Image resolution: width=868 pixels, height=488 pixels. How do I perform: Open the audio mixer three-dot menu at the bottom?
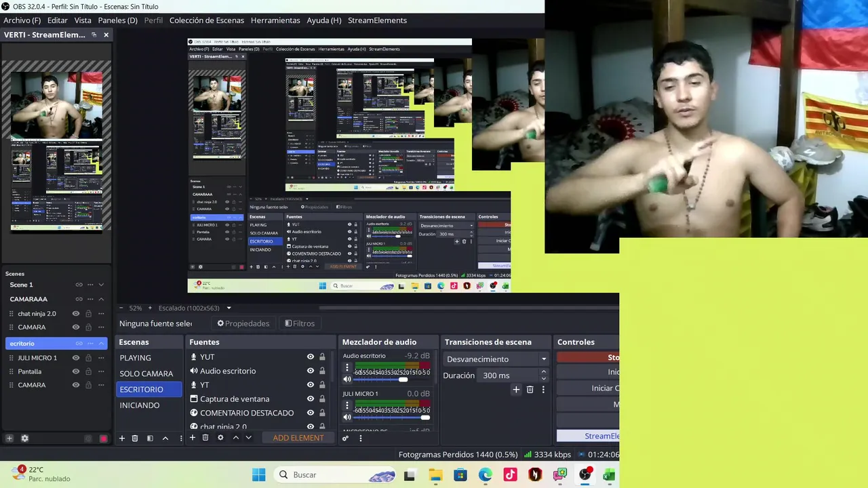click(x=360, y=439)
